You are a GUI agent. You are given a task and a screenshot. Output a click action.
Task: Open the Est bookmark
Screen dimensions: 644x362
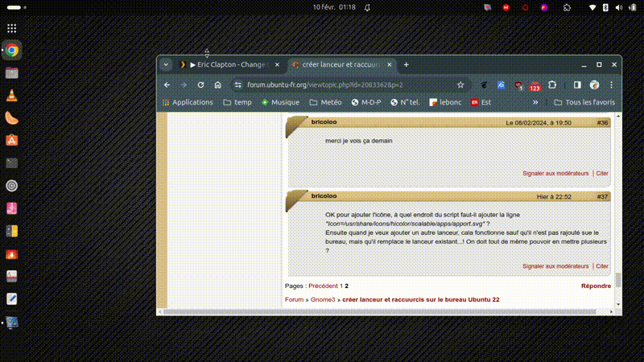tap(481, 102)
